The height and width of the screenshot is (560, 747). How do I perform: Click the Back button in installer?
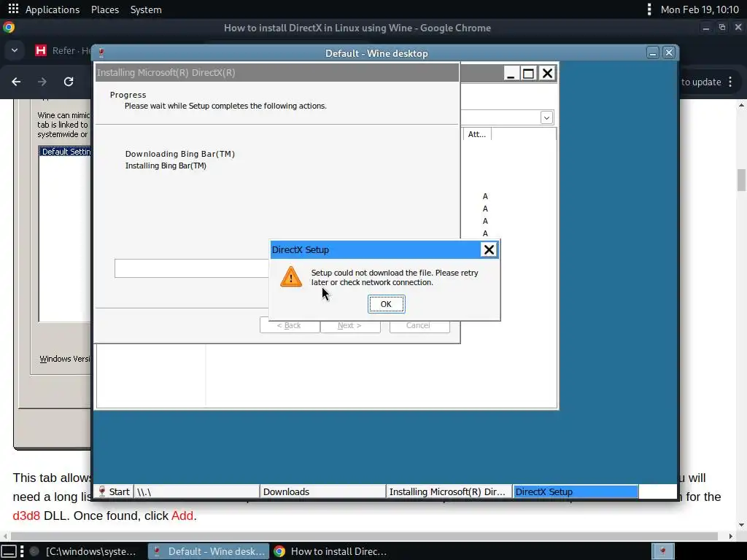tap(289, 325)
